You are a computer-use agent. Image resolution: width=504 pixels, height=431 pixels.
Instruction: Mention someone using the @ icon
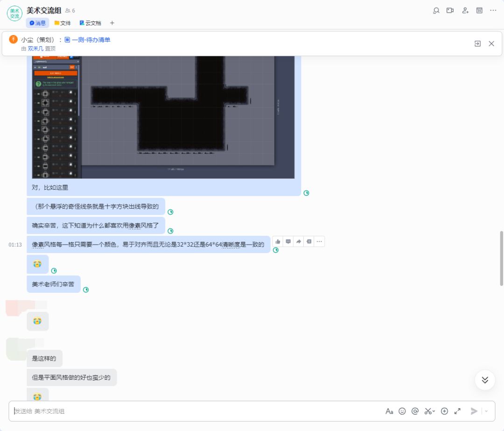click(415, 411)
